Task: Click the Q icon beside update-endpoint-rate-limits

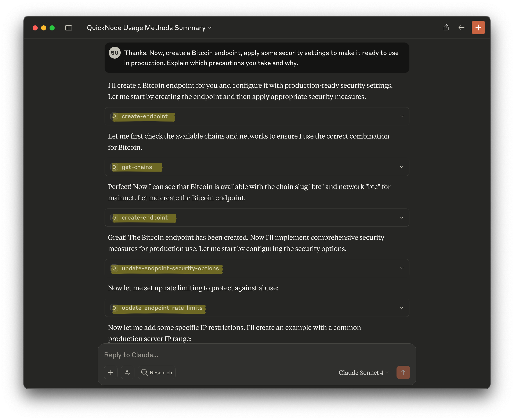Action: (x=114, y=308)
